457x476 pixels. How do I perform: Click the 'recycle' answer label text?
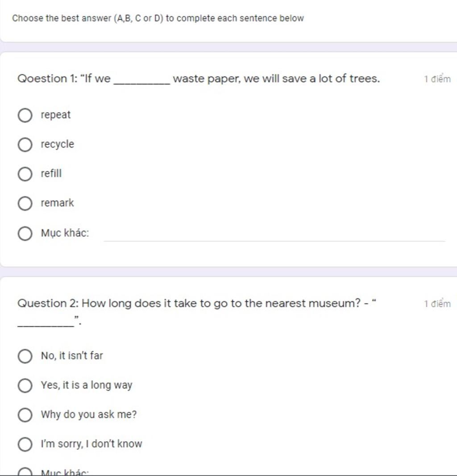(58, 144)
